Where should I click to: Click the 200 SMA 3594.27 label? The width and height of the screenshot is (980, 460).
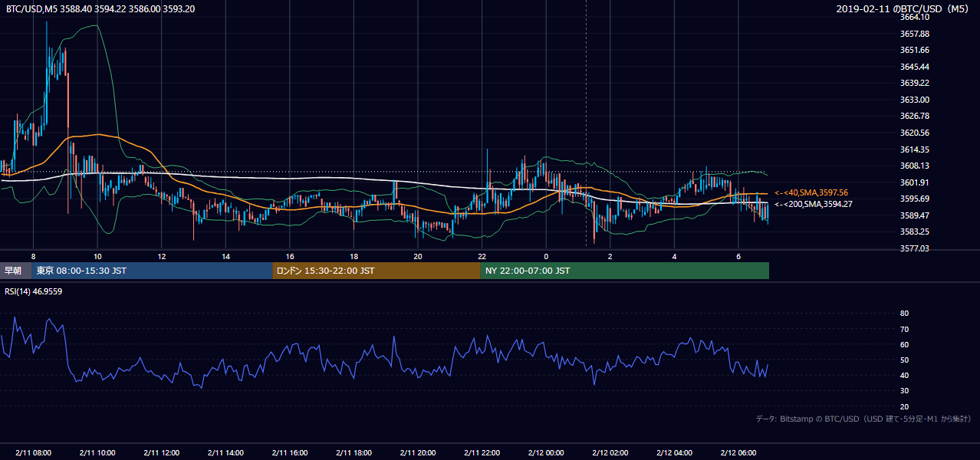[x=814, y=204]
